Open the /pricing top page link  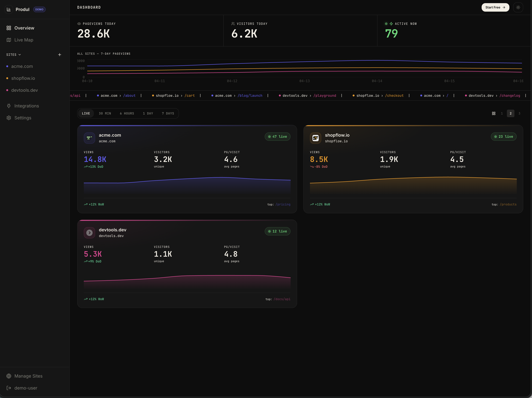pos(283,204)
